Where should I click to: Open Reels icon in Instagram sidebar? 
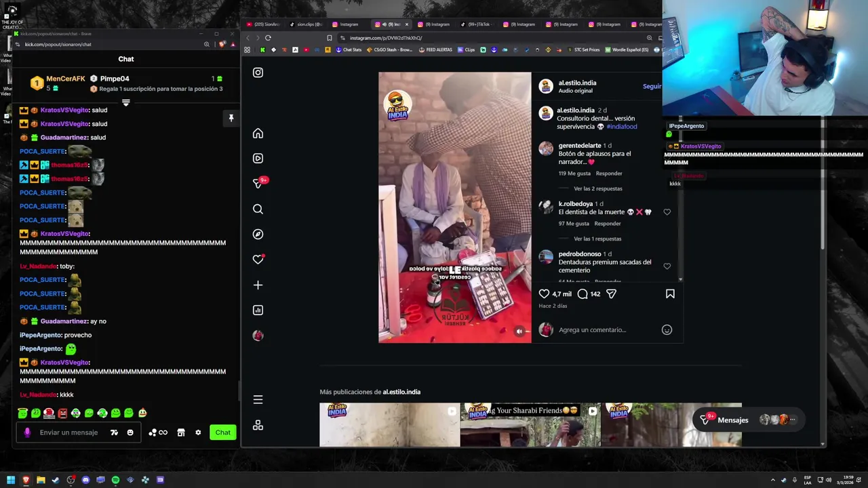click(x=258, y=158)
